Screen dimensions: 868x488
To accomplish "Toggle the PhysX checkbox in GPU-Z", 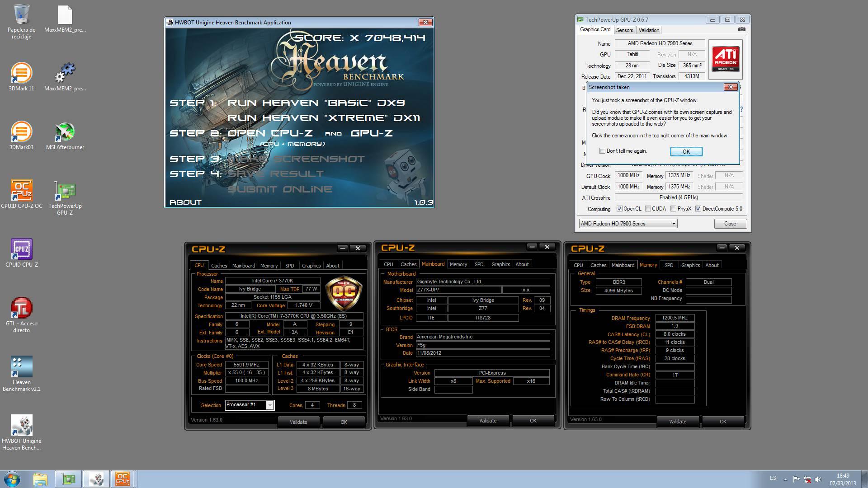I will tap(673, 209).
